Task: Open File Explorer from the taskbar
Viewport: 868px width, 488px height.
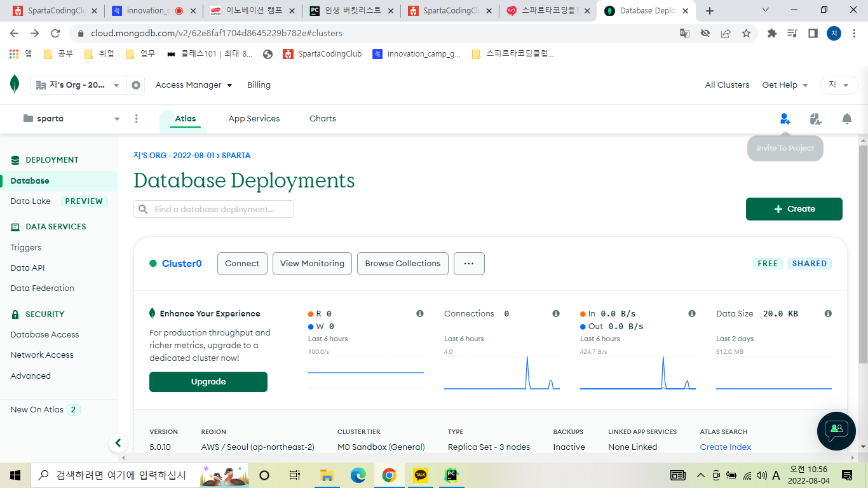Action: [327, 475]
